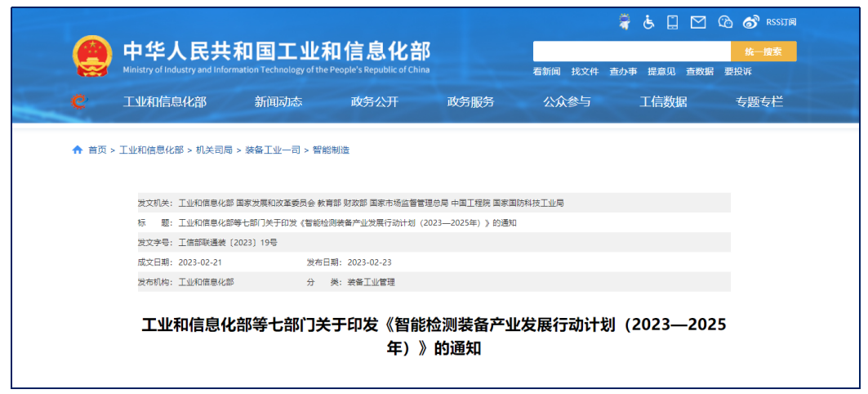Viewport: 868px width, 394px height.
Task: Open 公众参与 navigation menu
Action: click(567, 102)
